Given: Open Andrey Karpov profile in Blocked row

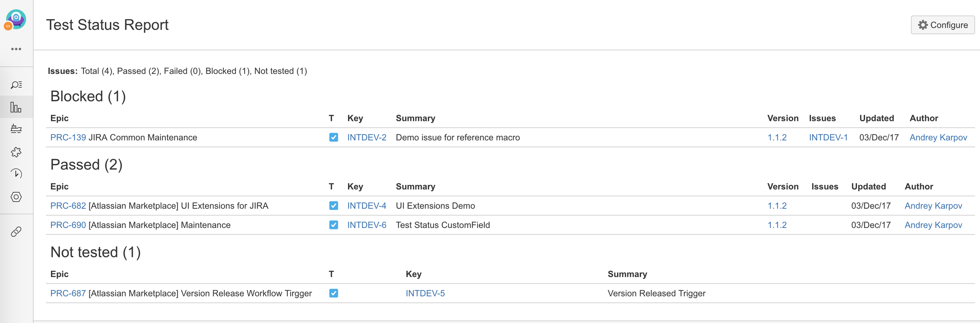Looking at the screenshot, I should (938, 137).
